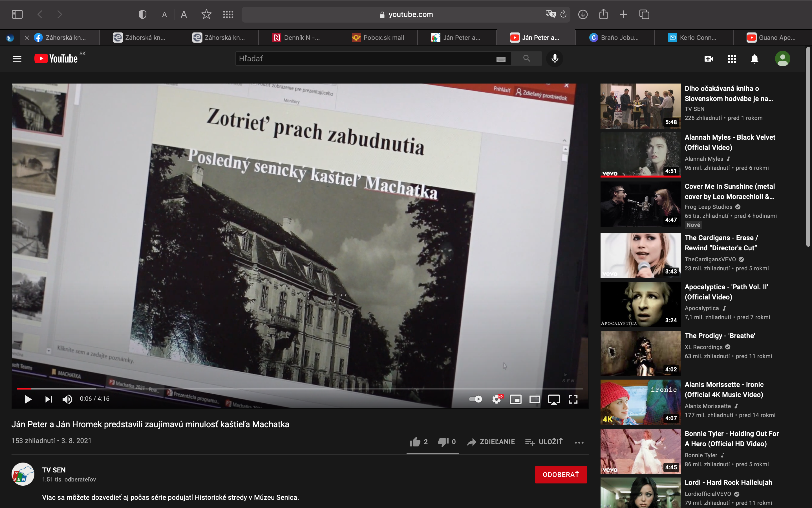Switch to Denník N tab
The image size is (812, 508).
pos(298,38)
